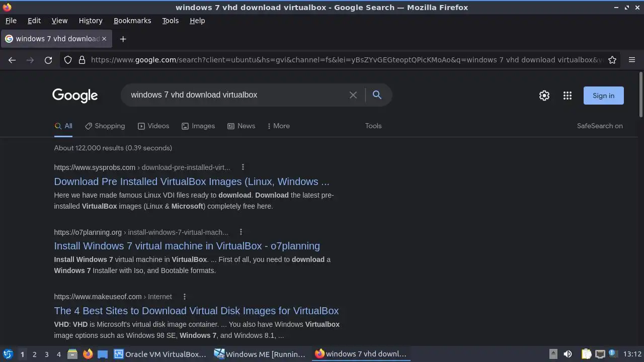Click the Firefox URL address bar
The width and height of the screenshot is (644, 362).
point(346,60)
